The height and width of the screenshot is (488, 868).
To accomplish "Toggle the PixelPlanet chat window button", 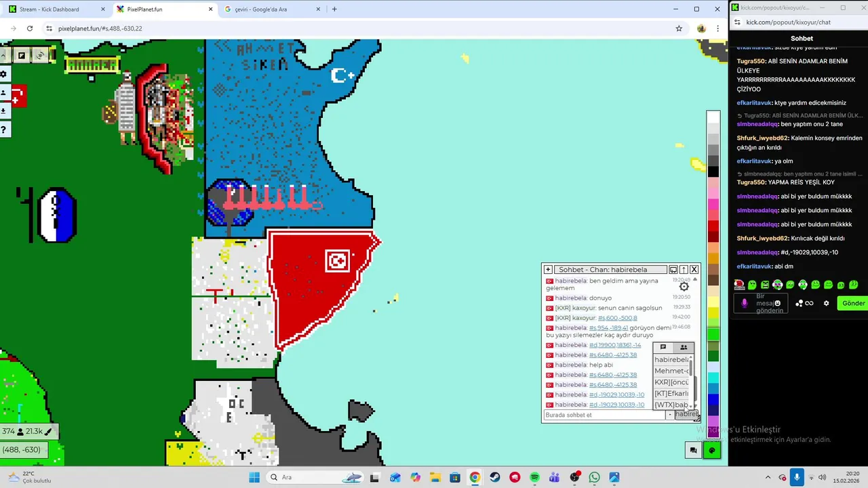I will 693,450.
